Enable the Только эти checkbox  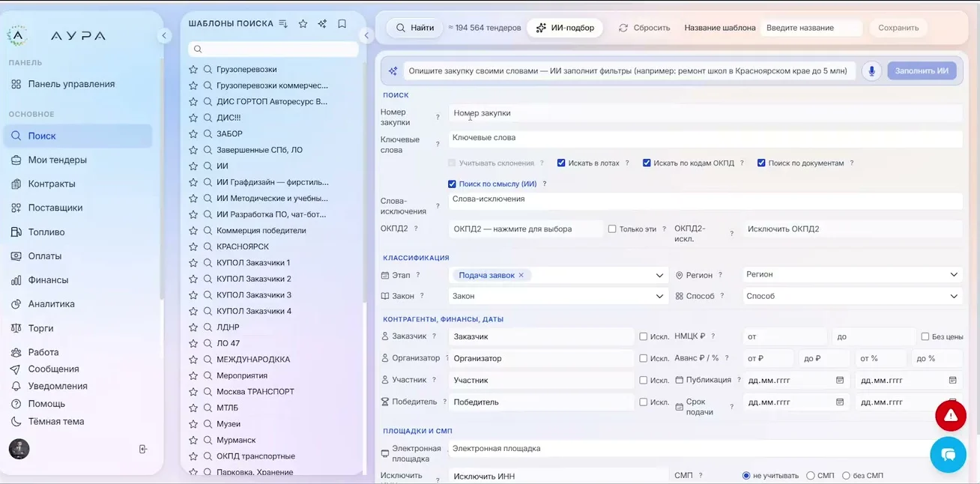[612, 229]
